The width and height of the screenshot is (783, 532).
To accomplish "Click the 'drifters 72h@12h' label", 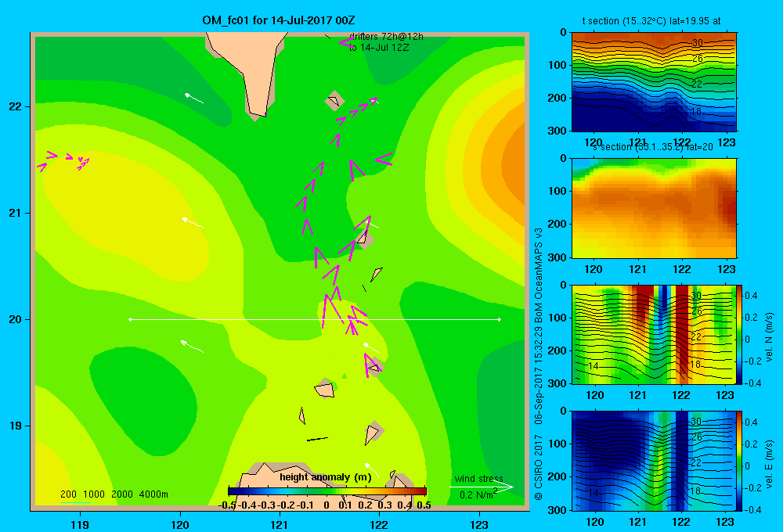I will (x=386, y=37).
